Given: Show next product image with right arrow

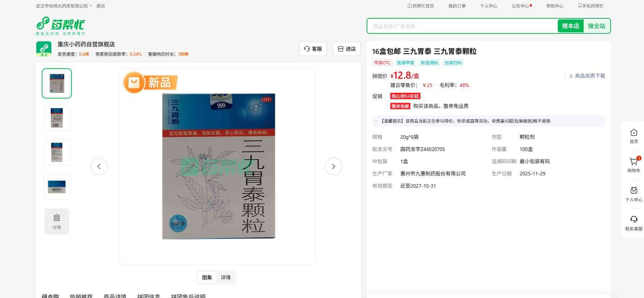Looking at the screenshot, I should coord(333,166).
